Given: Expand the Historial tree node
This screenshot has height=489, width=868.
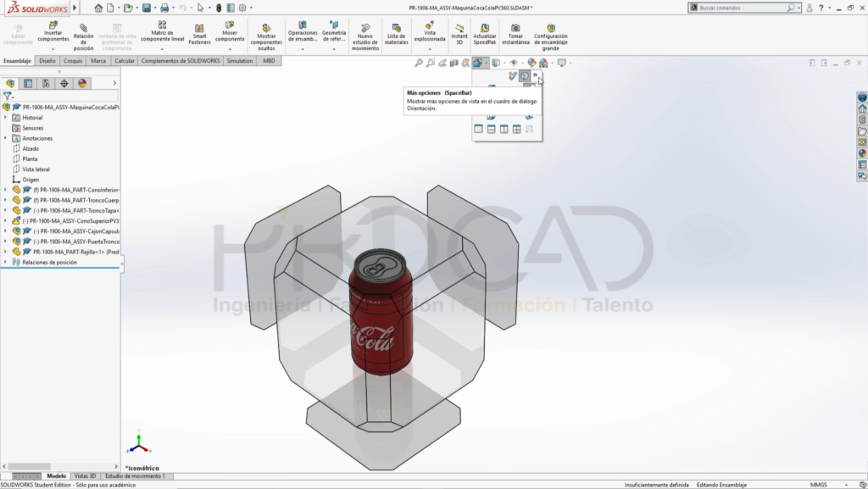Looking at the screenshot, I should (6, 118).
